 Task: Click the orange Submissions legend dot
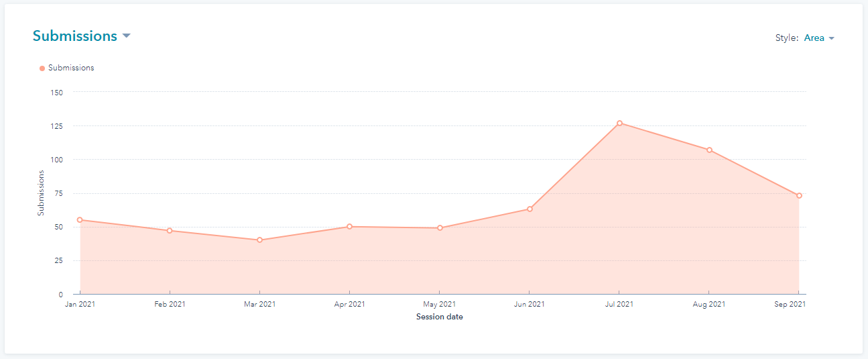pos(42,68)
